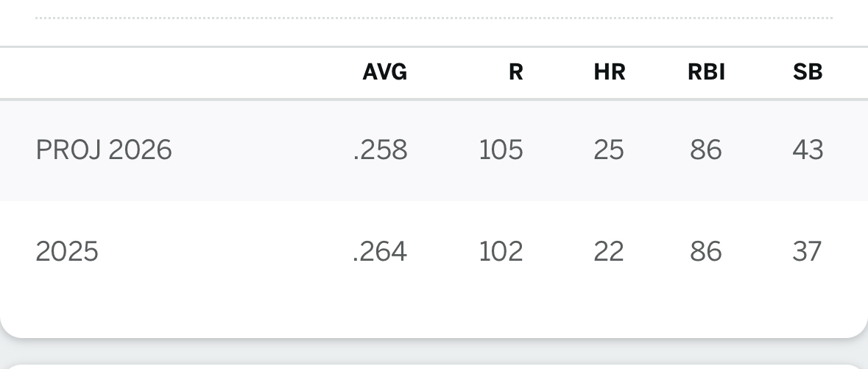
Task: Click the RBI value in 2025 row
Action: (706, 252)
